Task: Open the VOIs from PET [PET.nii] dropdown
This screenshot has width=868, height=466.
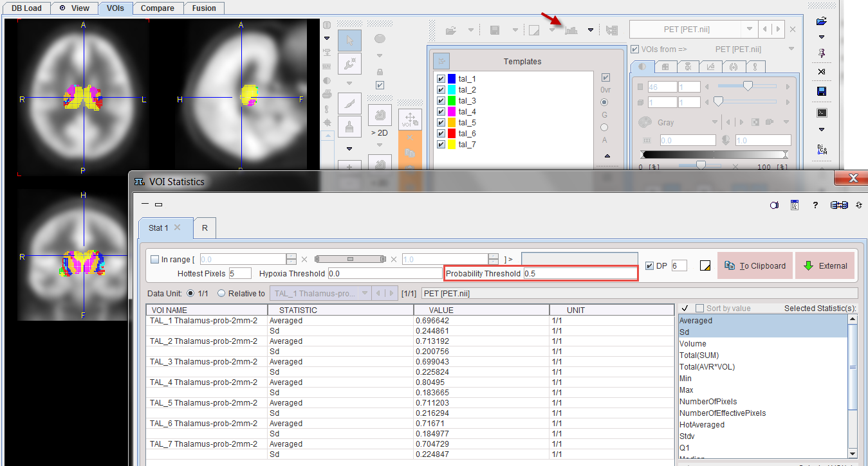Action: point(791,49)
